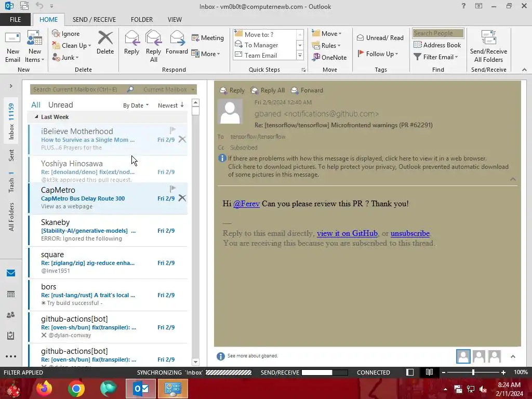Open Filter Email dropdown
Image resolution: width=532 pixels, height=399 pixels.
point(436,57)
